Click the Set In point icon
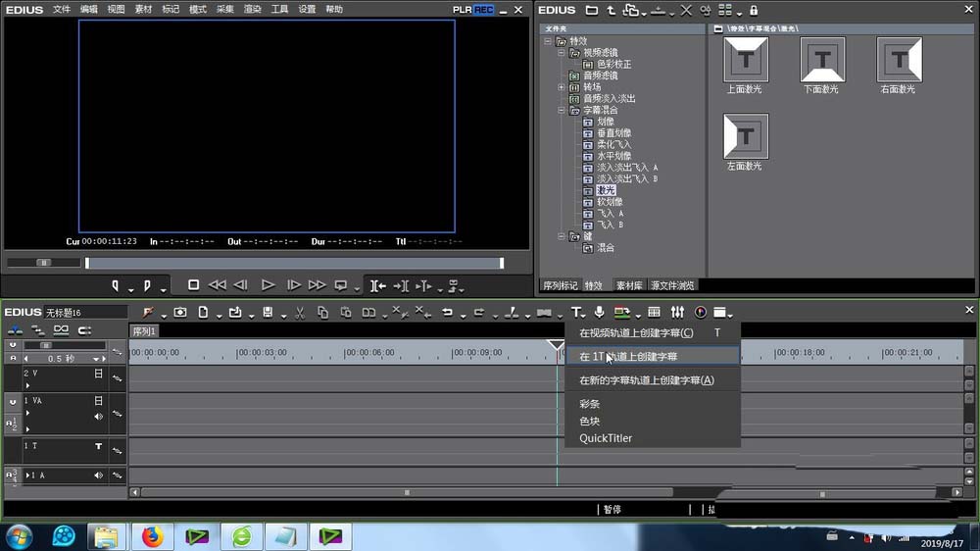The width and height of the screenshot is (980, 551). [x=116, y=285]
